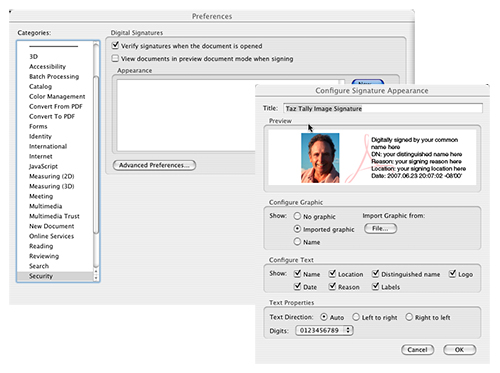The height and width of the screenshot is (373, 500).
Task: Open the JavaScript category
Action: [x=43, y=166]
